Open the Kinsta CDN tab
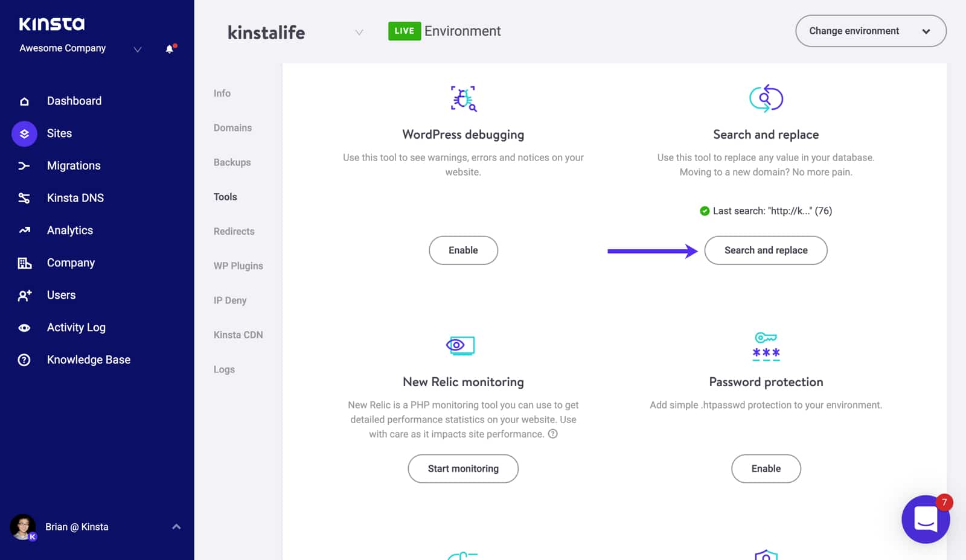966x560 pixels. (238, 334)
